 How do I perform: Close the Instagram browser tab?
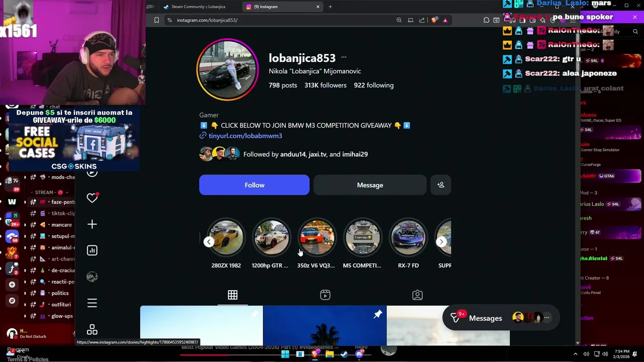pos(318,7)
